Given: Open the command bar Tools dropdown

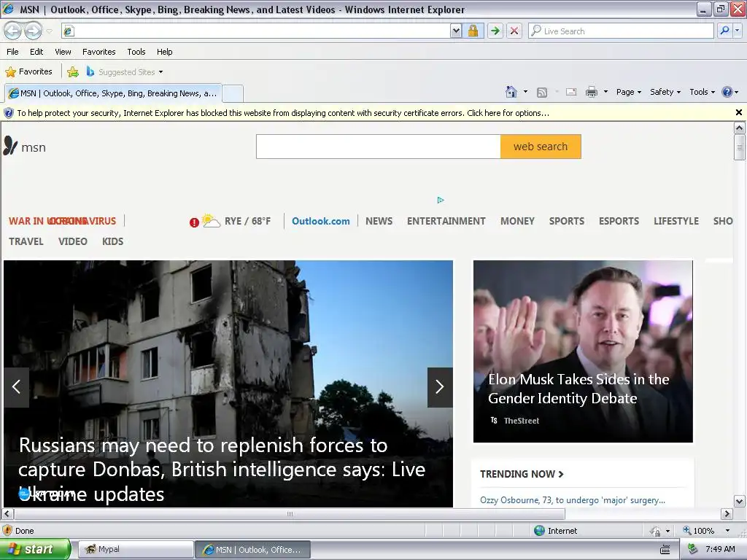Looking at the screenshot, I should pyautogui.click(x=703, y=92).
